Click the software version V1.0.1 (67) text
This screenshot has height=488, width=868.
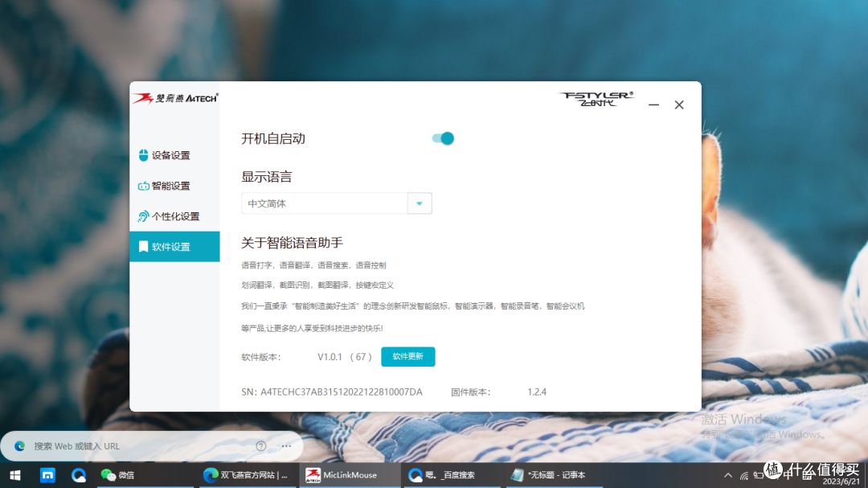344,357
